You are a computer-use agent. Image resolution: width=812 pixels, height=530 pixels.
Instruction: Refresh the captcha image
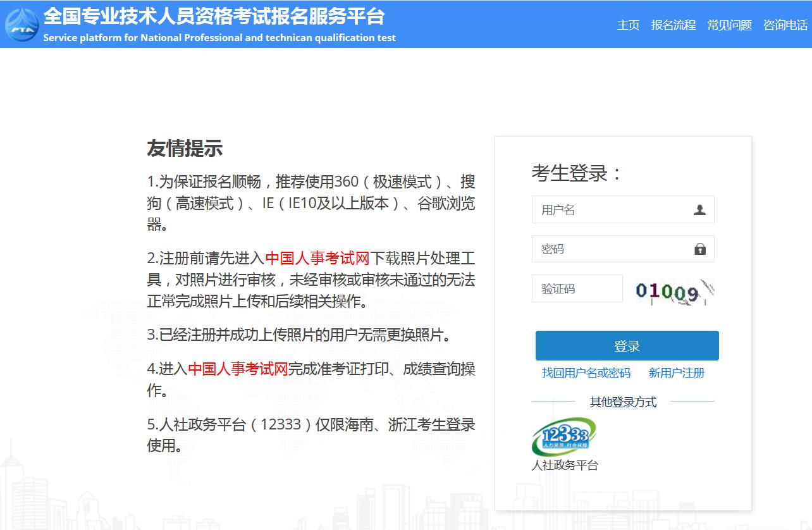[674, 292]
